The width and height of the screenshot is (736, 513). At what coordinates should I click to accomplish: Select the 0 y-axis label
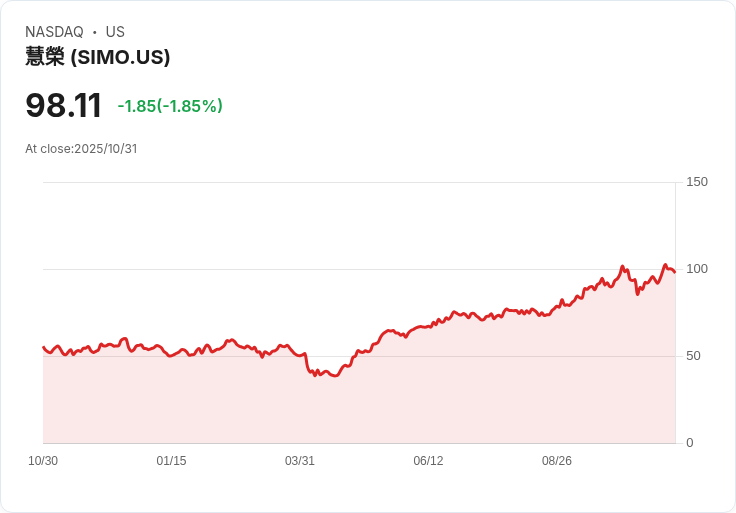point(689,443)
